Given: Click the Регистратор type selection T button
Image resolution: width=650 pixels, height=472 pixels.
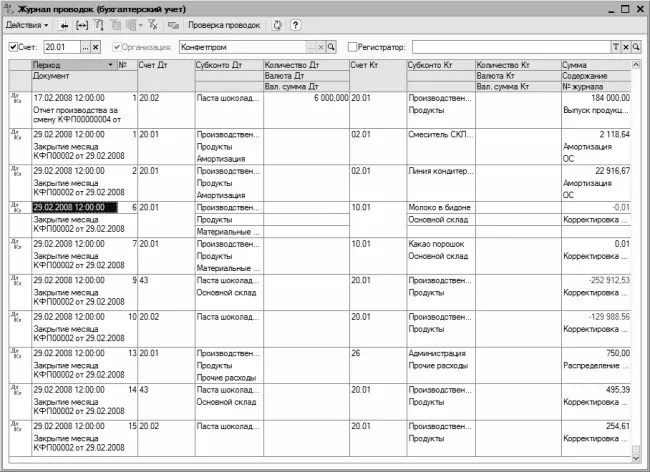Looking at the screenshot, I should pos(615,47).
